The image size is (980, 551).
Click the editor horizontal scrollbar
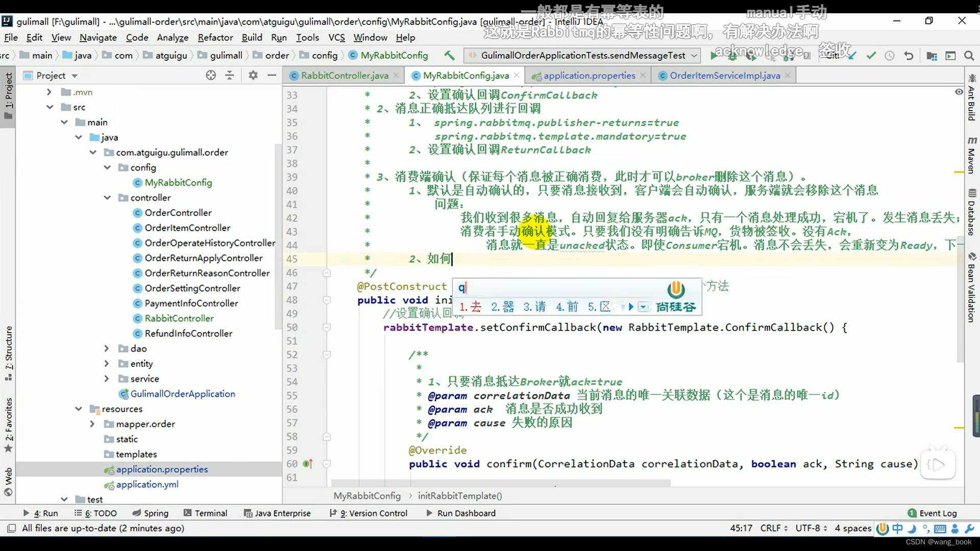pyautogui.click(x=500, y=483)
